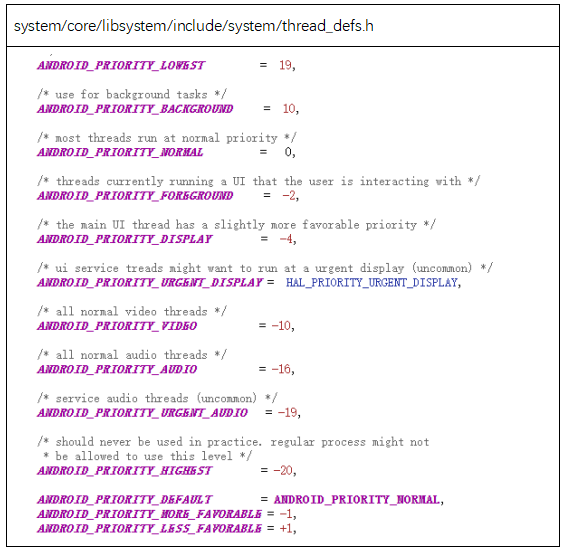This screenshot has width=565, height=552.
Task: Click the comment 'service audio threads (uncommon)'
Action: (x=157, y=399)
